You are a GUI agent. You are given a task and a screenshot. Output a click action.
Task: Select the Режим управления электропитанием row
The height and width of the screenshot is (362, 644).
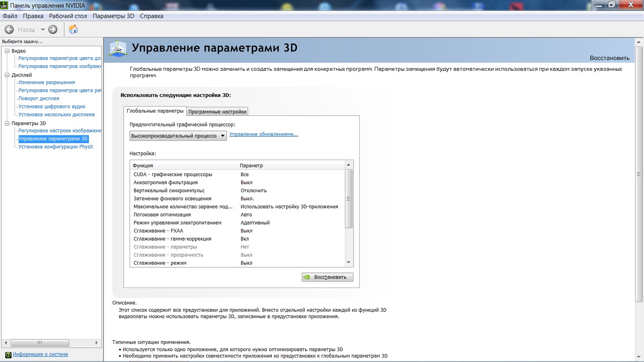point(237,223)
